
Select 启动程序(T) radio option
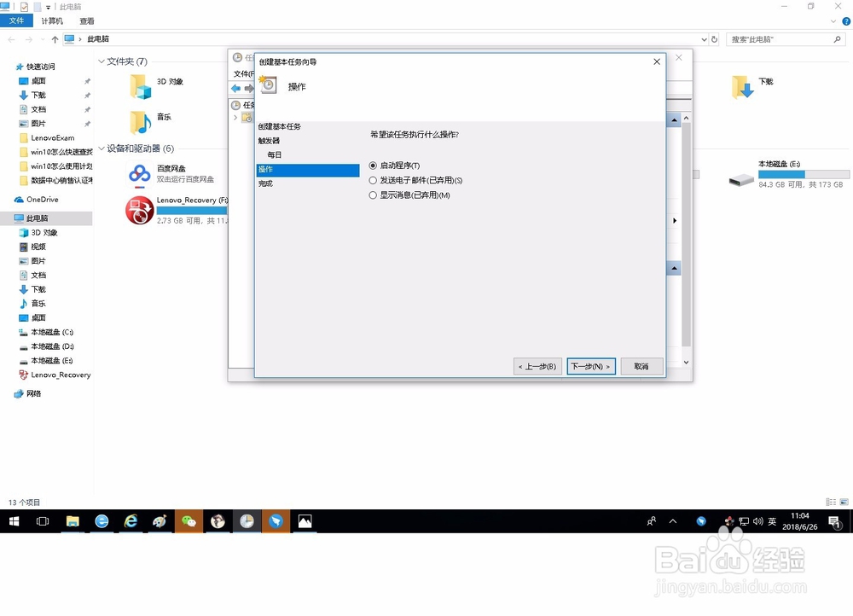pos(394,166)
